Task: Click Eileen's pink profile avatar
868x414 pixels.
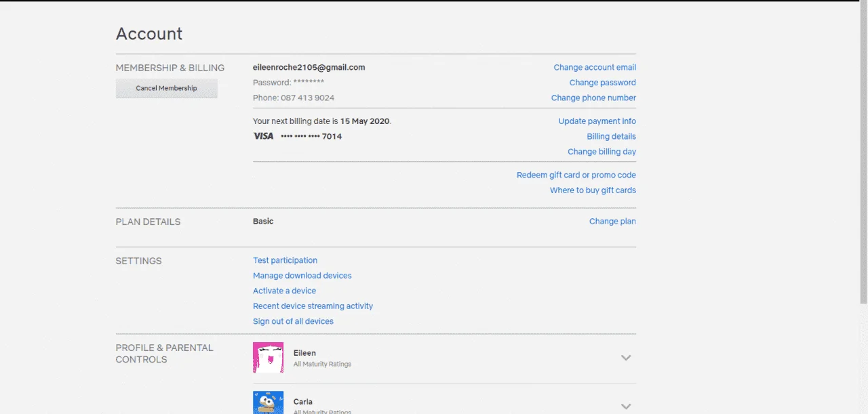Action: point(269,358)
